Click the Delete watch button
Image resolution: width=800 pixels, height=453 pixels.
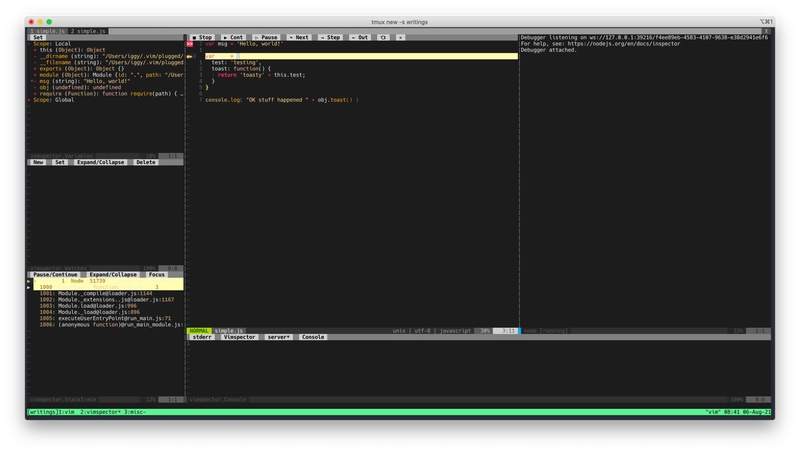(146, 162)
